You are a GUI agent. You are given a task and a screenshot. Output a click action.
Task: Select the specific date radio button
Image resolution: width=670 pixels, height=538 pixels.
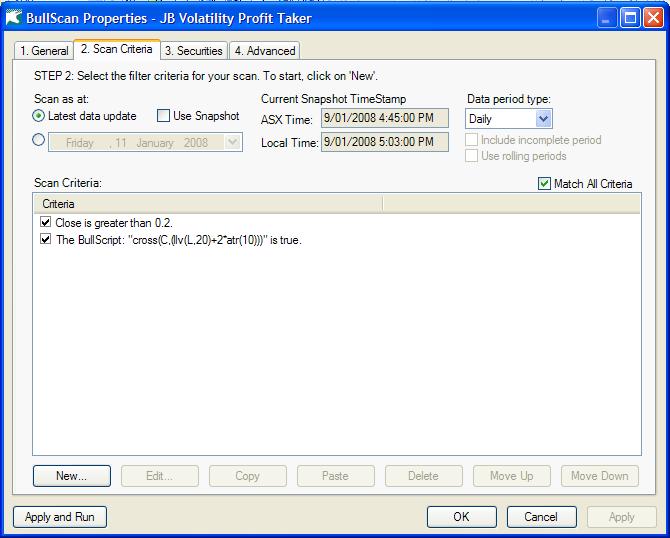40,141
